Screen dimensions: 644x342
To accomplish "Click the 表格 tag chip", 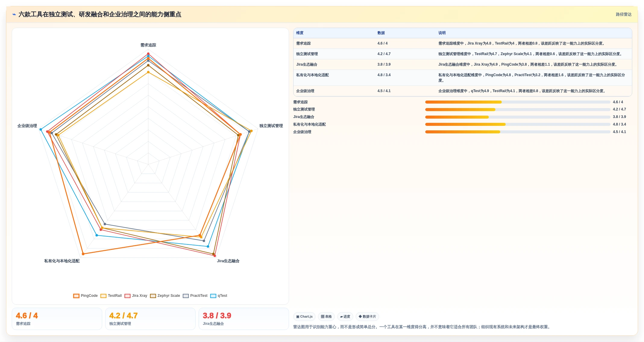I will point(326,316).
